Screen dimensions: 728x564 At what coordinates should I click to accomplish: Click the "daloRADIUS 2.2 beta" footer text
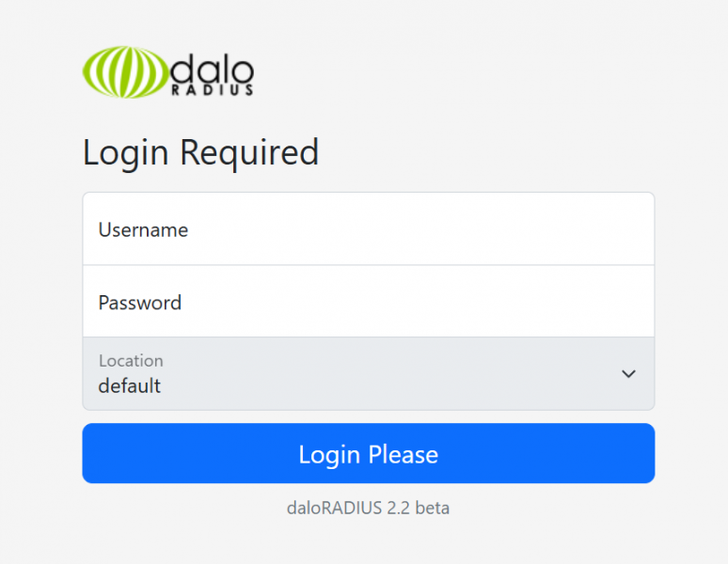368,508
